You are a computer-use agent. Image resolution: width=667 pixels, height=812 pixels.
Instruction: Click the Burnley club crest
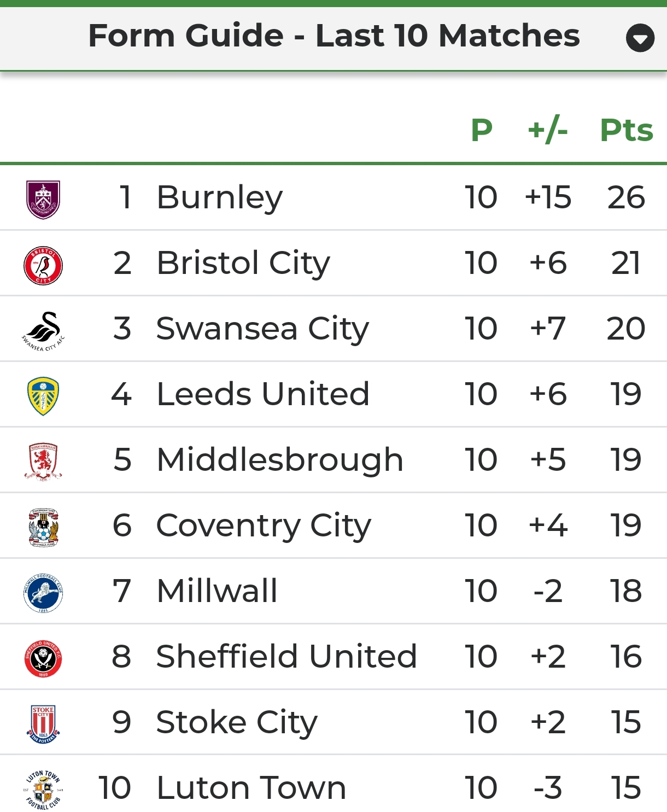point(43,200)
